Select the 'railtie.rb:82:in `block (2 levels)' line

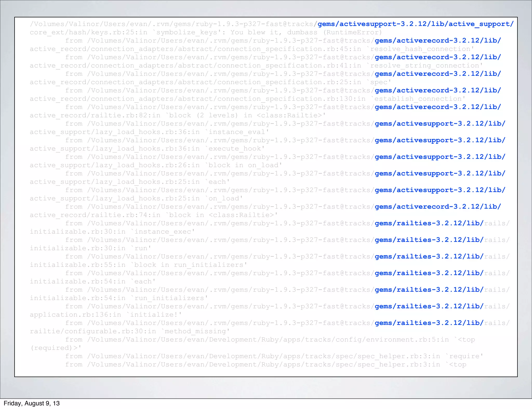178,115
